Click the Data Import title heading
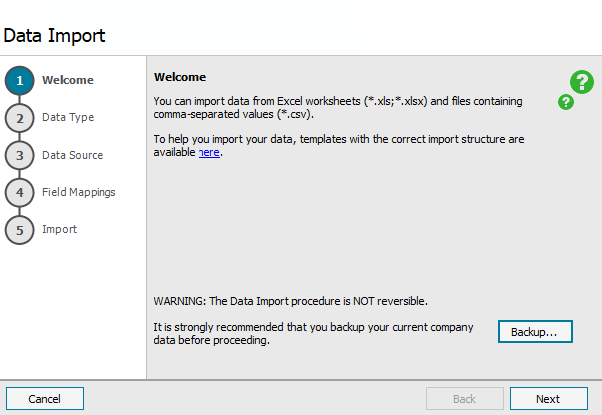 click(54, 36)
